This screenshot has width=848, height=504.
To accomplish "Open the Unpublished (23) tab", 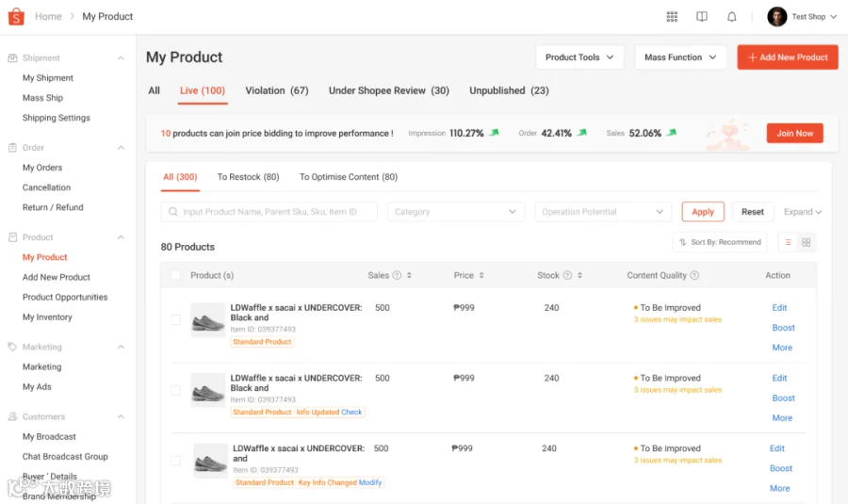I will pyautogui.click(x=509, y=90).
